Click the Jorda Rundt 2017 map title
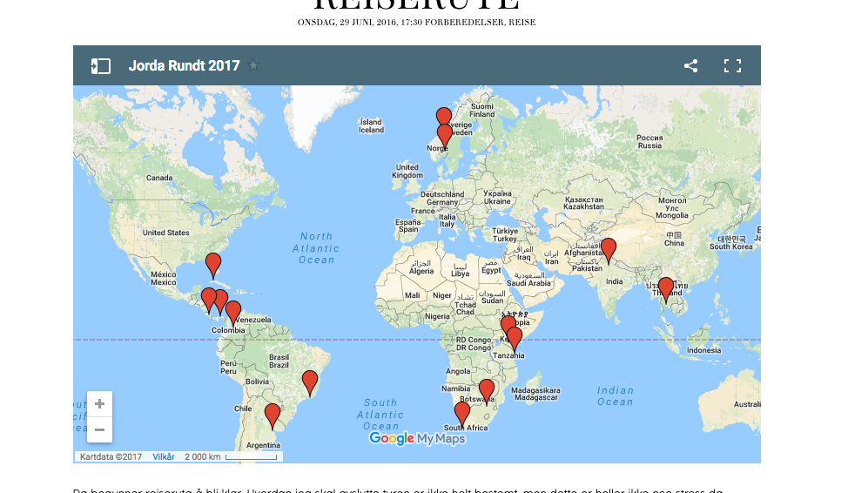This screenshot has width=868, height=493. tap(184, 66)
